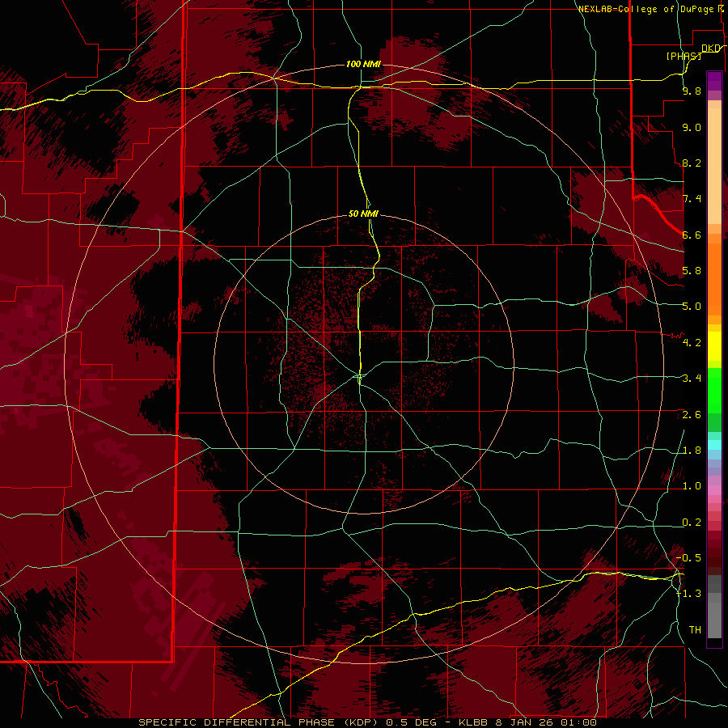
Task: Click the 1.8 legend value
Action: [692, 451]
